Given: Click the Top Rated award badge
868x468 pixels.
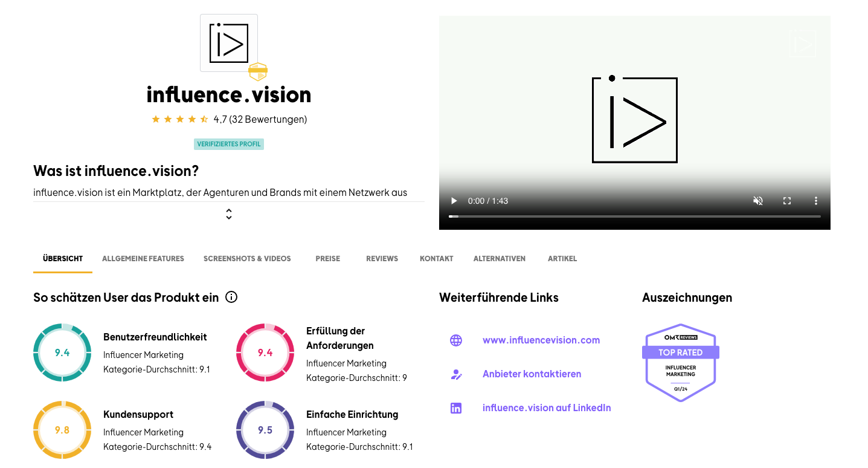Looking at the screenshot, I should (x=680, y=362).
